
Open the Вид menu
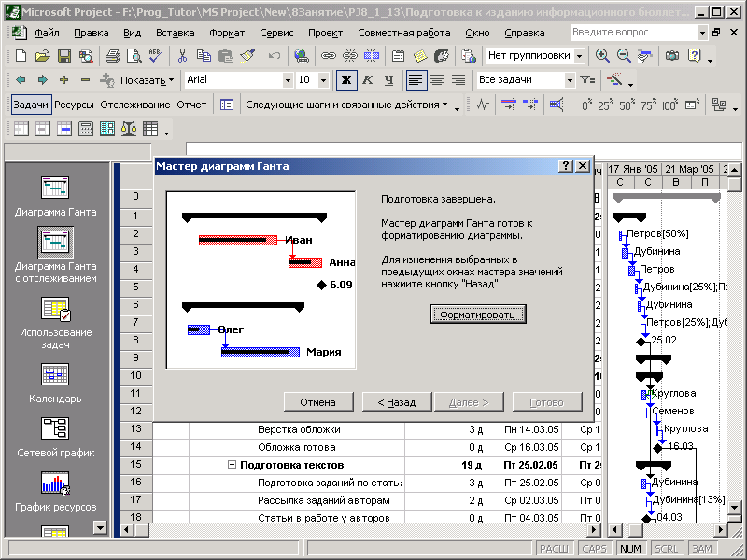(x=132, y=33)
